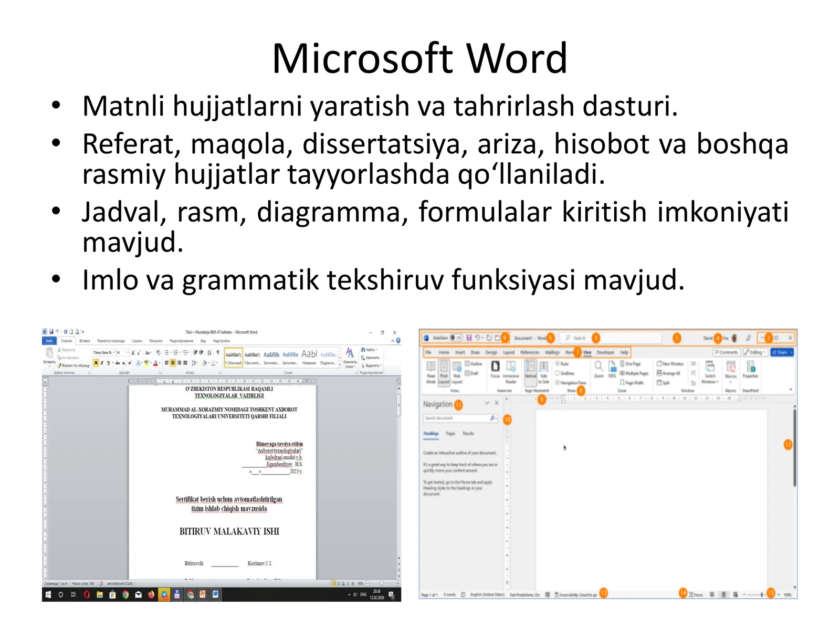Open the Zoom dialog magnifier icon
The width and height of the screenshot is (840, 630).
pos(598,369)
